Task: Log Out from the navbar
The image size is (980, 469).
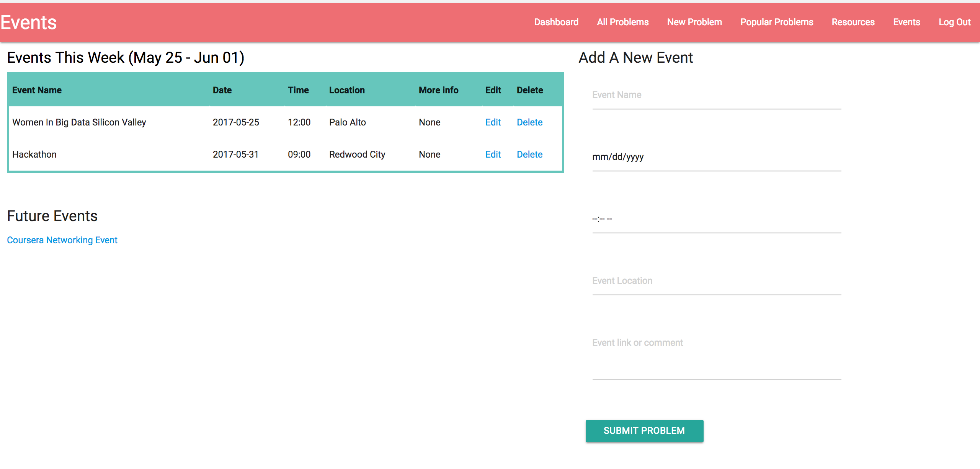Action: tap(954, 22)
